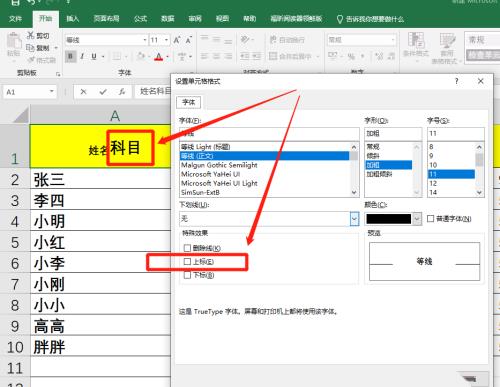Switch to the 插入 Insert tab
The height and width of the screenshot is (387, 500).
(72, 18)
